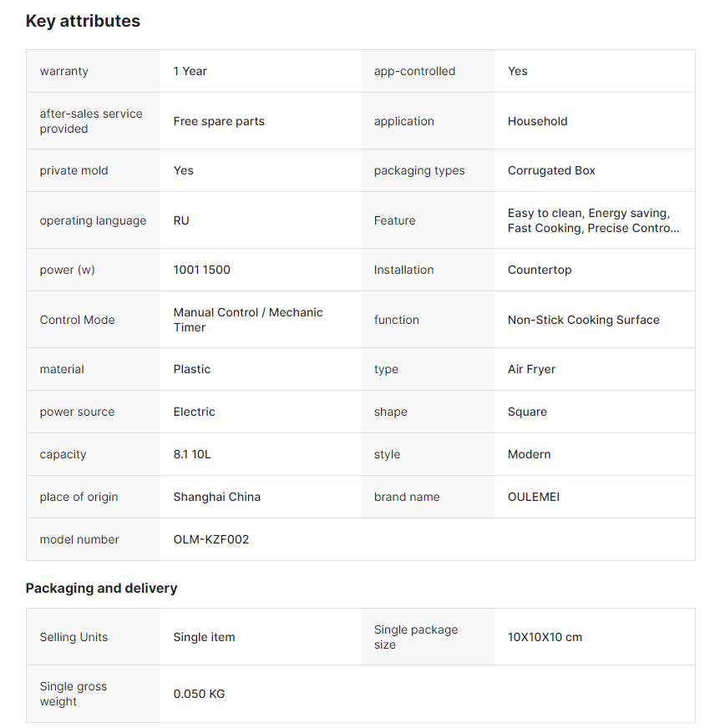
Task: Click the truncated Feature value text
Action: (x=593, y=220)
